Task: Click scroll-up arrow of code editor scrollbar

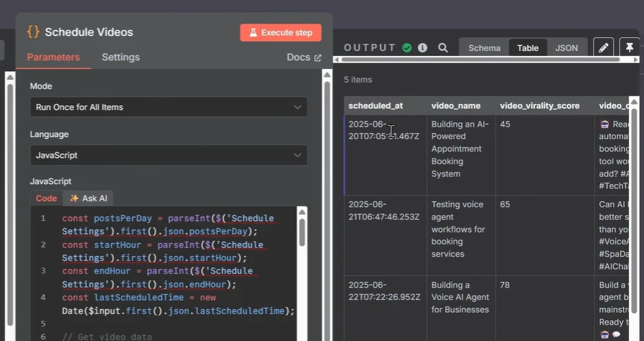Action: coord(302,212)
